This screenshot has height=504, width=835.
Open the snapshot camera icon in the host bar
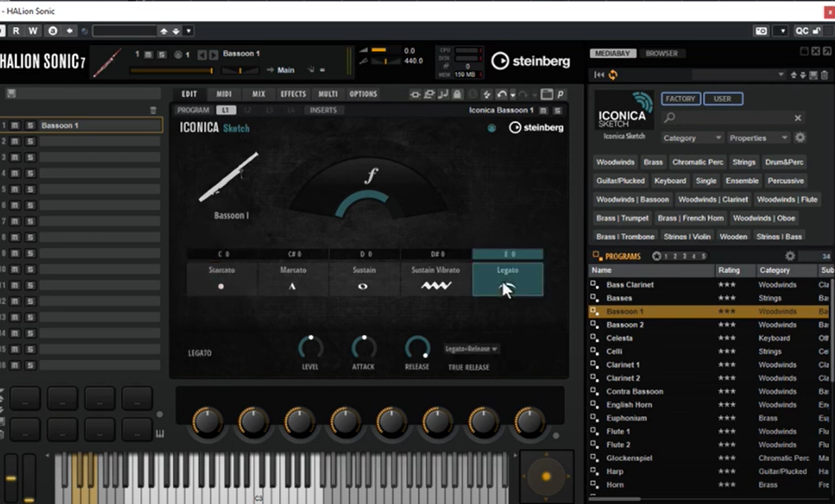(762, 31)
